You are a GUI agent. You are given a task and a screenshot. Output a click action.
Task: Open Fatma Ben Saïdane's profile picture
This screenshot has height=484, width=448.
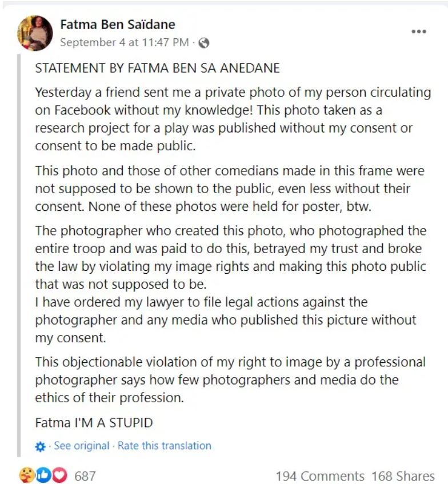click(x=35, y=33)
